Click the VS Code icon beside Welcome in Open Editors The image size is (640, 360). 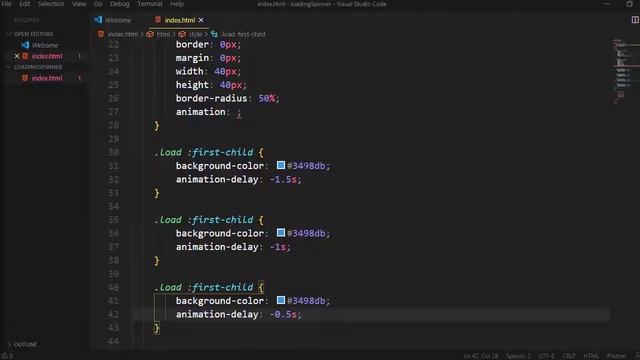25,45
